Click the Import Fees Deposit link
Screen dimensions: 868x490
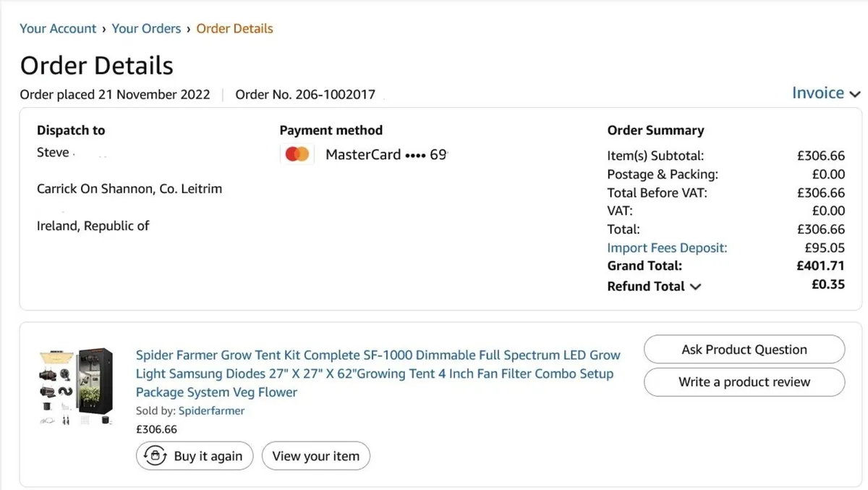pos(667,248)
